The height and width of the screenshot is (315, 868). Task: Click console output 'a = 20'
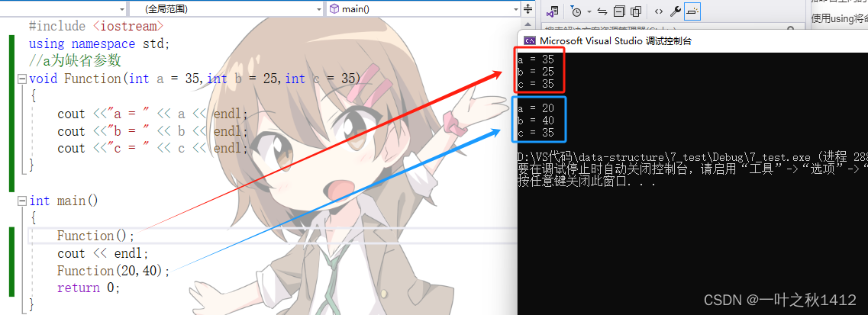[536, 109]
